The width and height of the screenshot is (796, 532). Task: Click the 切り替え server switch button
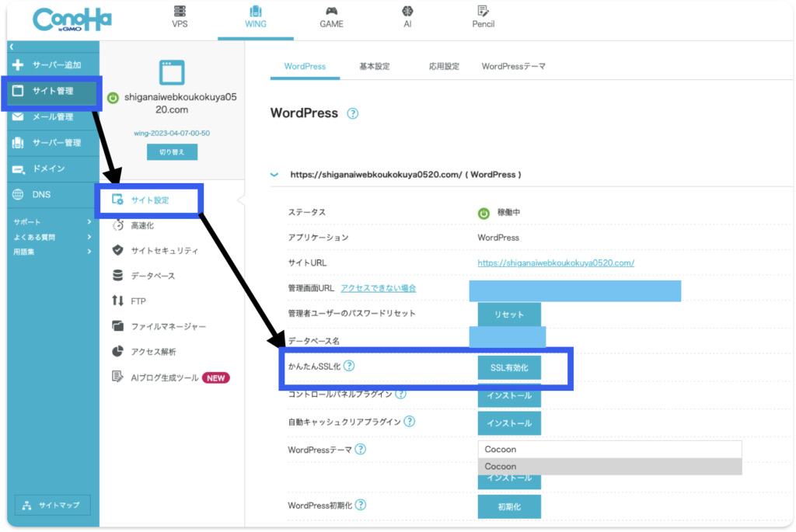click(172, 152)
